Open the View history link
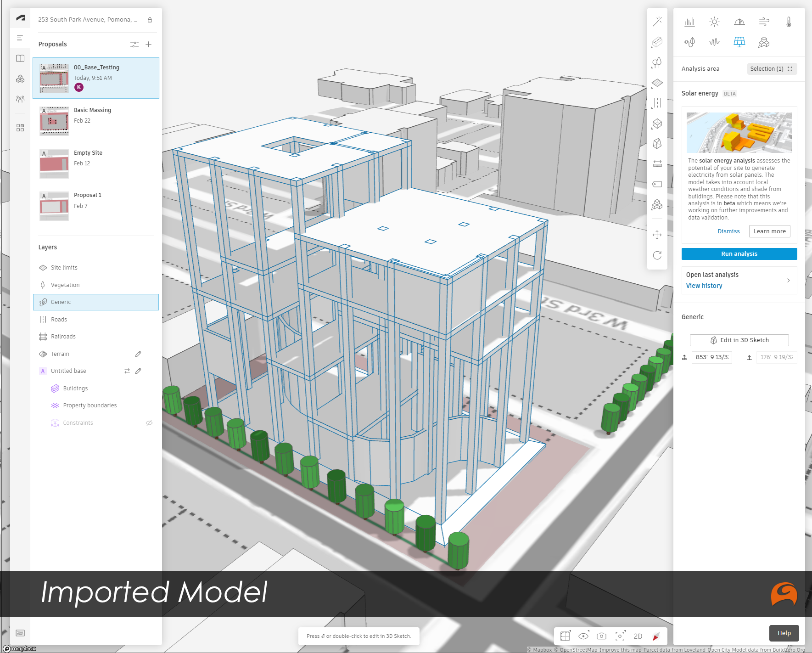Image resolution: width=812 pixels, height=653 pixels. (704, 285)
